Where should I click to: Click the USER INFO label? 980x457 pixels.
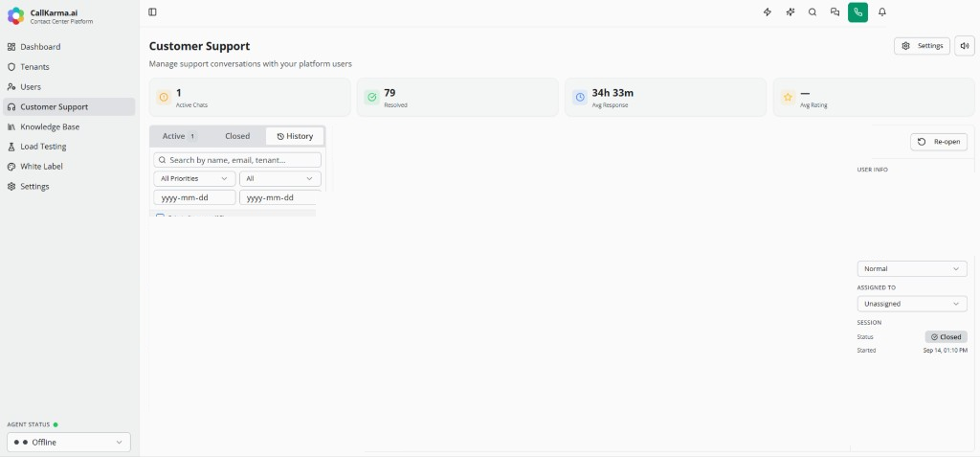tap(873, 170)
